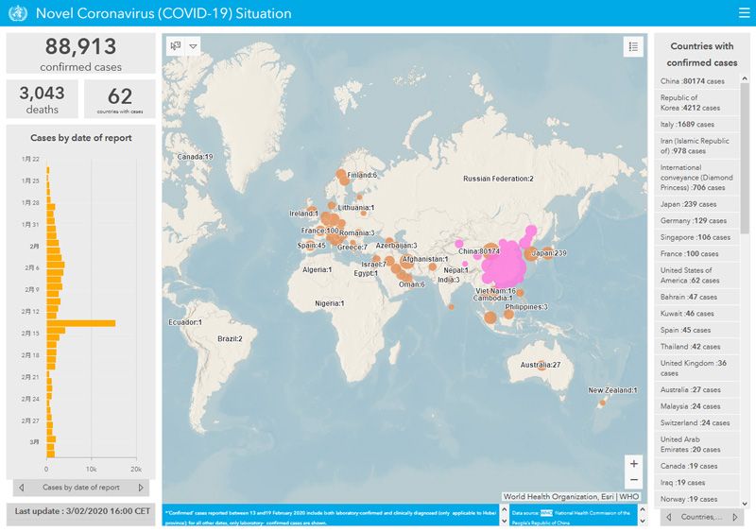Click the tallest orange bar in chart
Image resolution: width=756 pixels, height=532 pixels.
coord(80,323)
